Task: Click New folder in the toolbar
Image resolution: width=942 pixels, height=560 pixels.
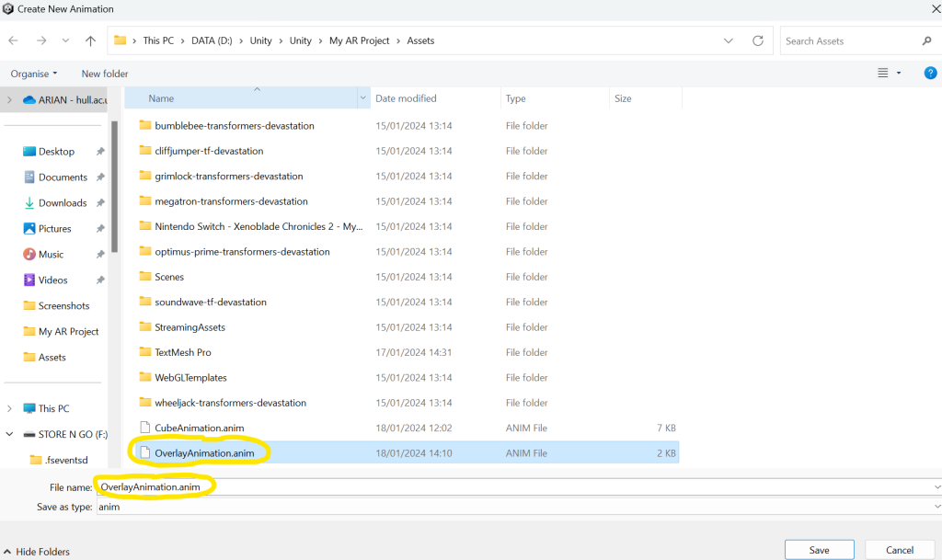Action: 105,74
